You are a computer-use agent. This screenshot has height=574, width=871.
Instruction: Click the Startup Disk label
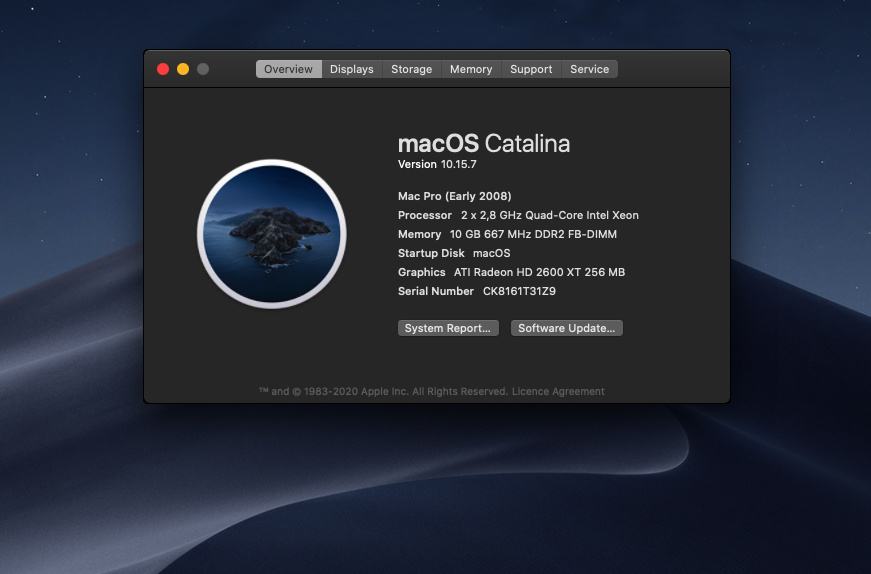(x=431, y=253)
